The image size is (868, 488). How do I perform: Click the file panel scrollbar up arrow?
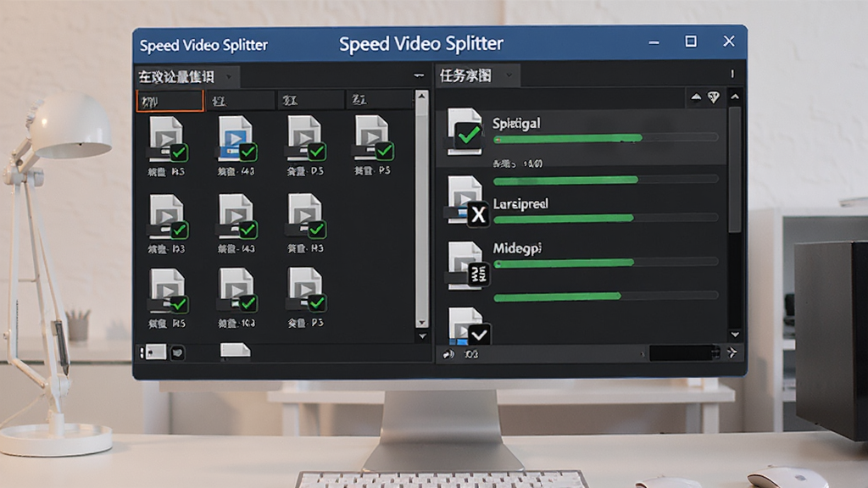pos(422,97)
